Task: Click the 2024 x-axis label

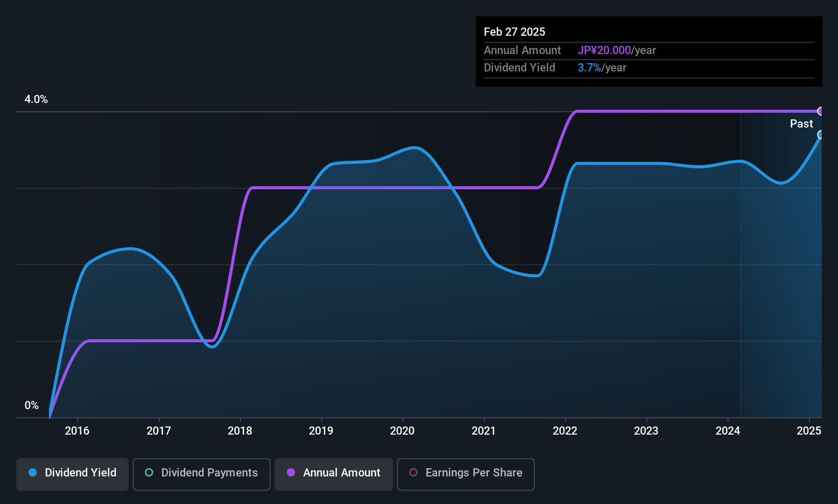Action: click(728, 431)
